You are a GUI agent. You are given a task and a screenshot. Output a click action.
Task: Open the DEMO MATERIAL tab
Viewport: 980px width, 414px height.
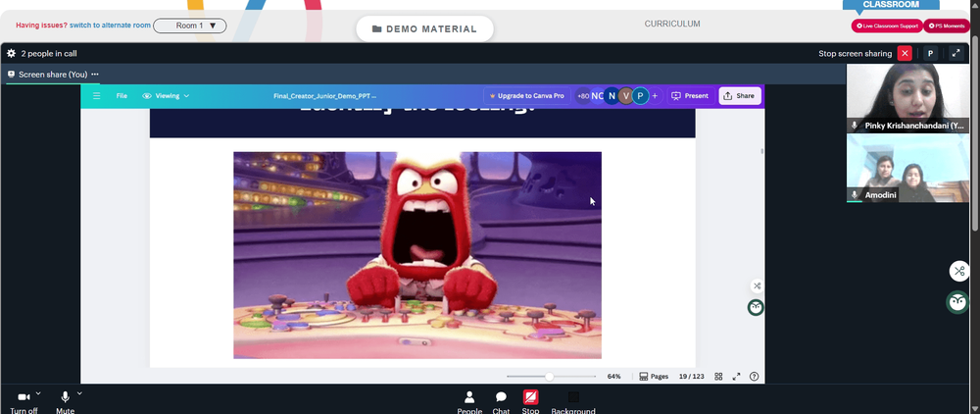coord(424,28)
